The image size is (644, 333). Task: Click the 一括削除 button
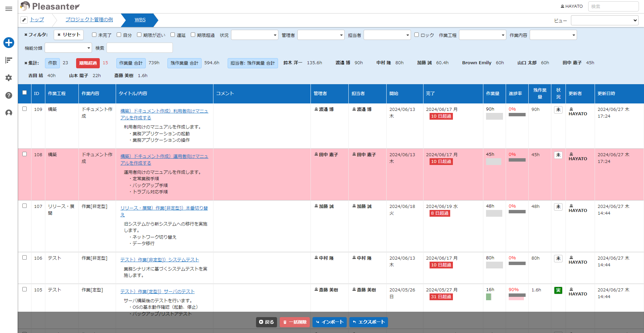click(295, 322)
